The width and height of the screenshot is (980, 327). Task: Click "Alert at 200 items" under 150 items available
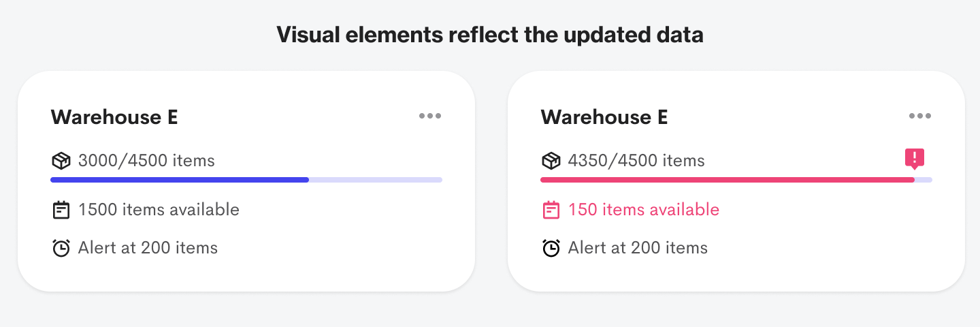(x=638, y=248)
